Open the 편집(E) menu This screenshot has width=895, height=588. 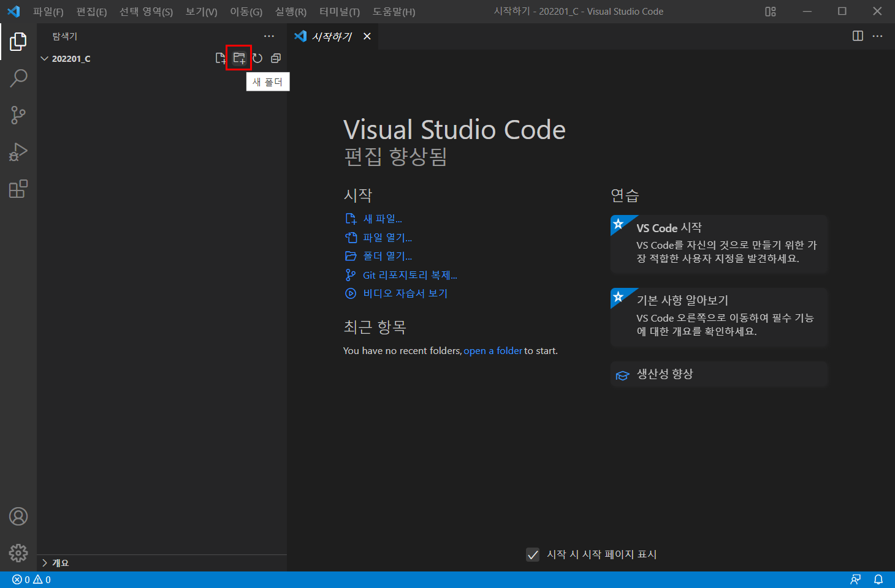pos(92,12)
